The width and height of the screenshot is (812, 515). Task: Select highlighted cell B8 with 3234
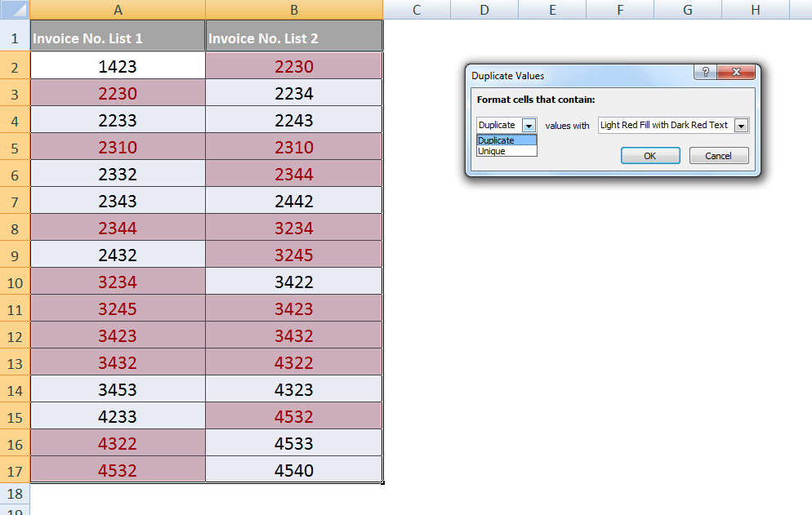pos(294,227)
